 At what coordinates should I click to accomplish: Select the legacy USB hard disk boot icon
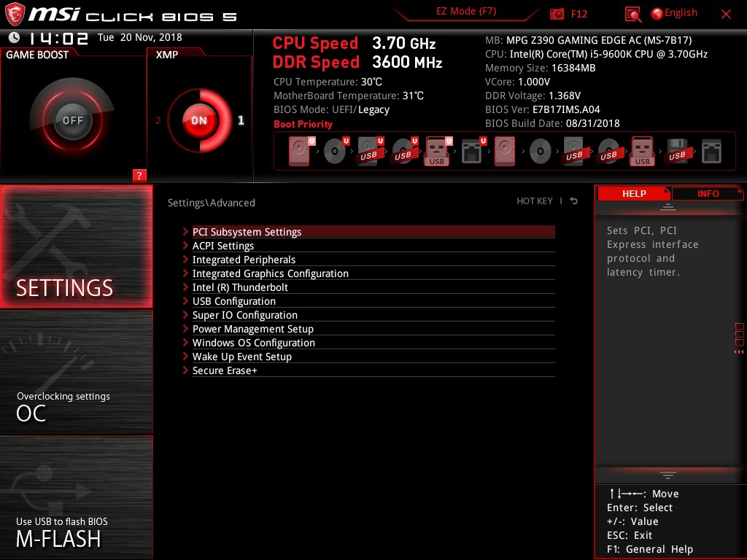coord(575,151)
